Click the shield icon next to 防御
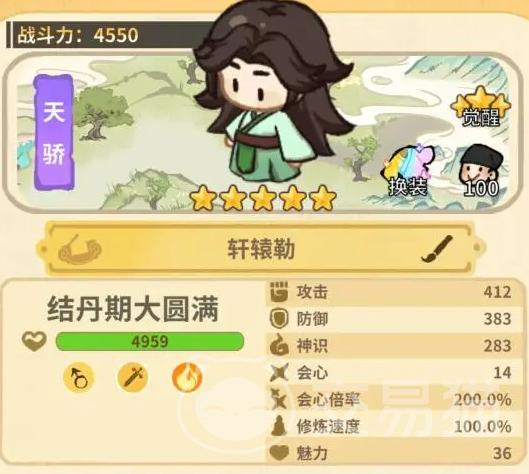The width and height of the screenshot is (529, 474). click(279, 318)
